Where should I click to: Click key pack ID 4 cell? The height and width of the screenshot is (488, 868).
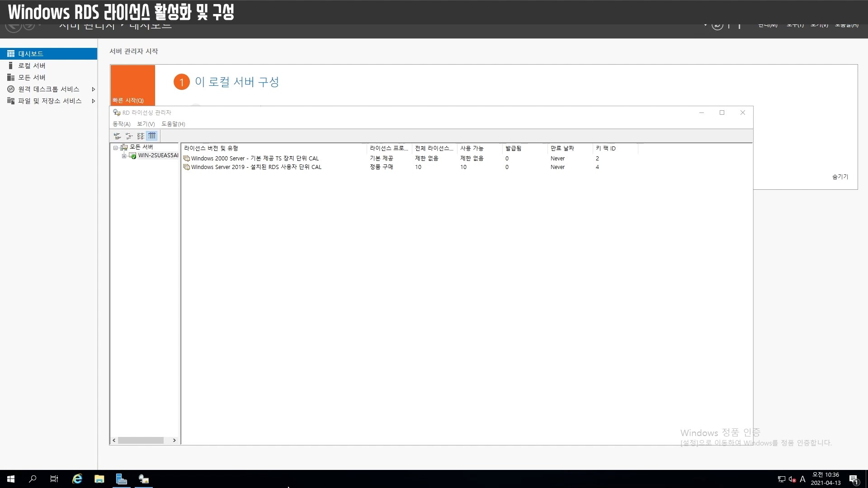597,167
